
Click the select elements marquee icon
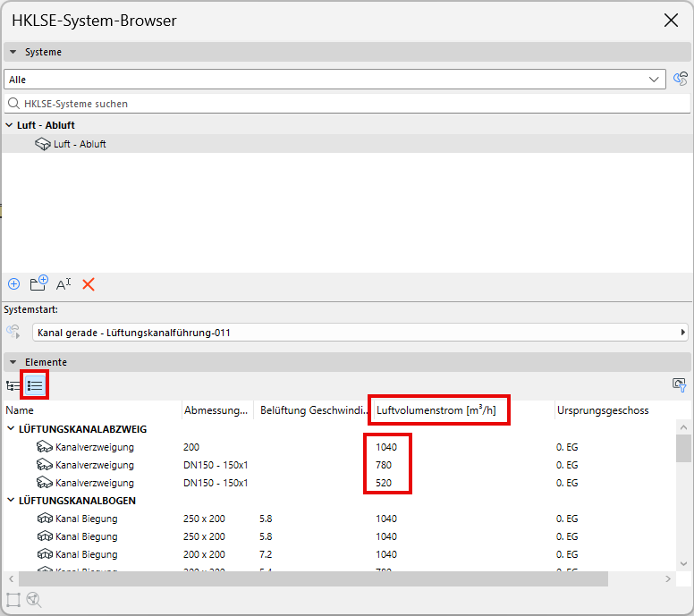pos(13,600)
